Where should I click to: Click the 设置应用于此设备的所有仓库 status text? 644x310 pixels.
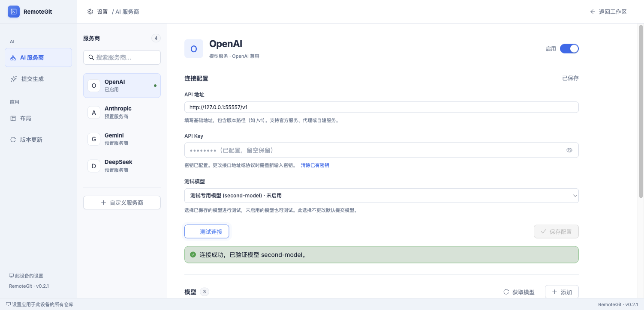(42, 304)
